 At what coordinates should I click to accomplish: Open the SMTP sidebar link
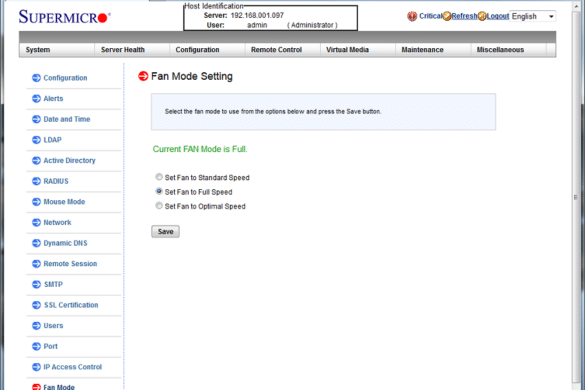53,284
